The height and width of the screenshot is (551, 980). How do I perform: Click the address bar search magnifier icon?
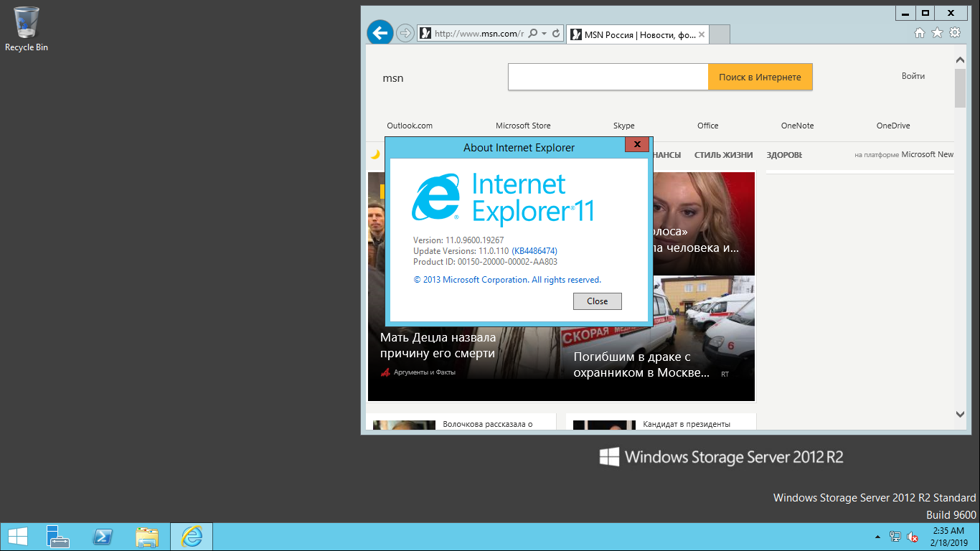tap(533, 33)
